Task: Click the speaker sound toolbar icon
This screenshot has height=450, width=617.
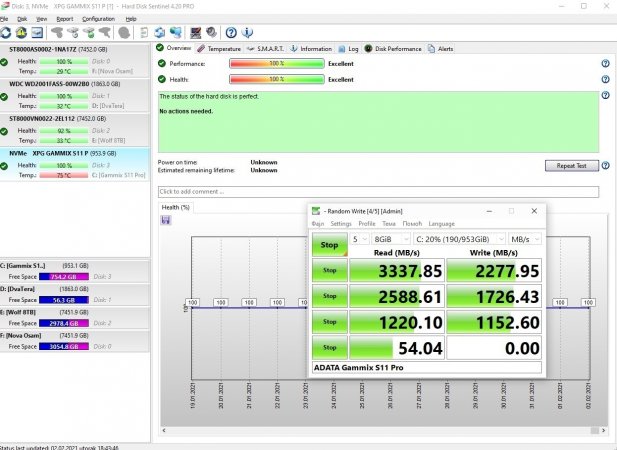Action: click(x=211, y=33)
